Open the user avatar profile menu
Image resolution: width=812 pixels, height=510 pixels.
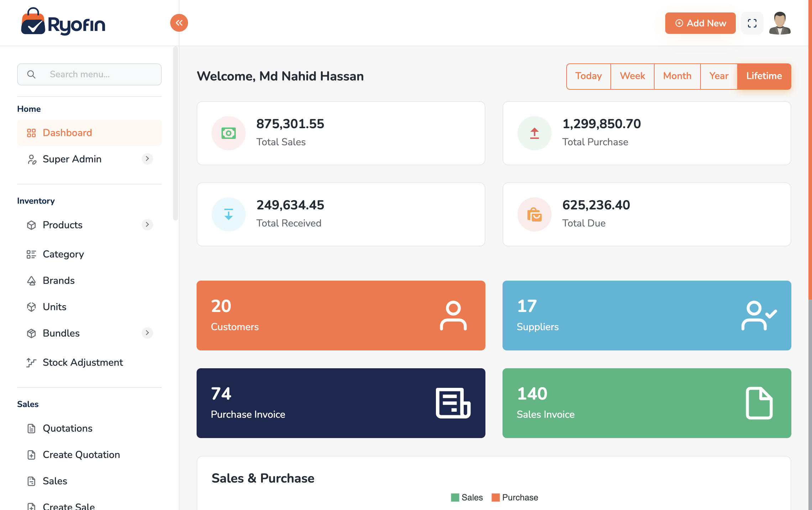(x=780, y=23)
